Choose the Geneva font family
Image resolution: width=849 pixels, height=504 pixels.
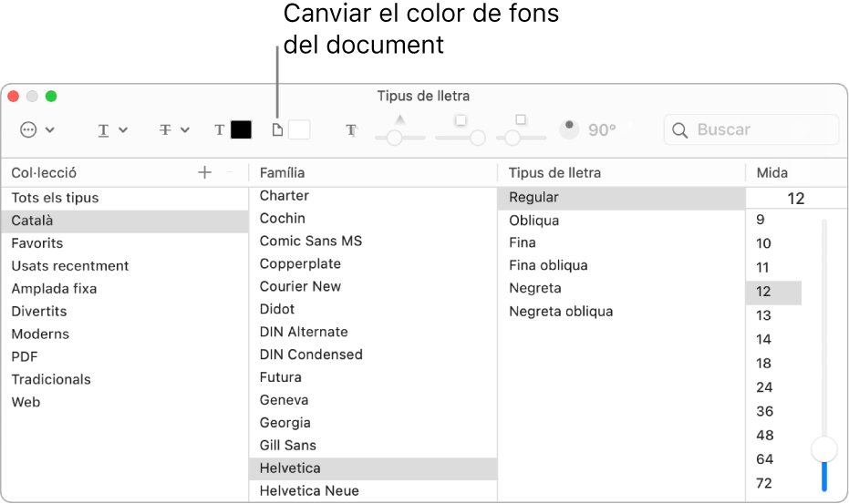pos(373,401)
